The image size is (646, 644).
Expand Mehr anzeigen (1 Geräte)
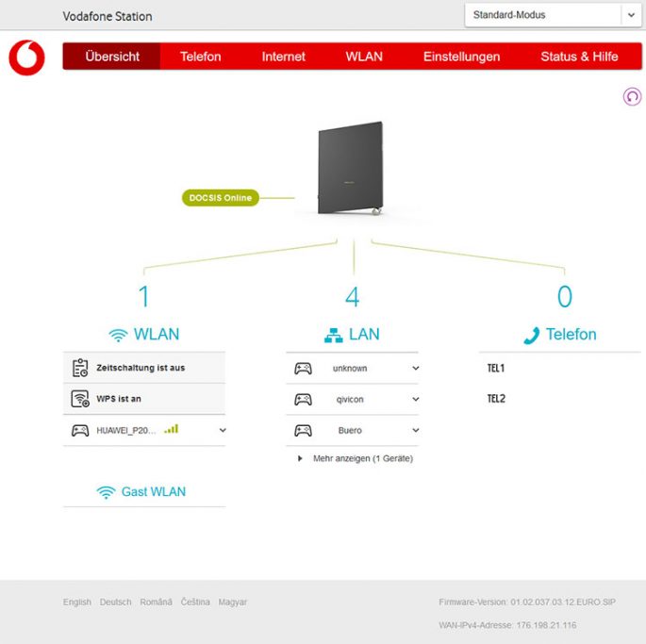[356, 458]
